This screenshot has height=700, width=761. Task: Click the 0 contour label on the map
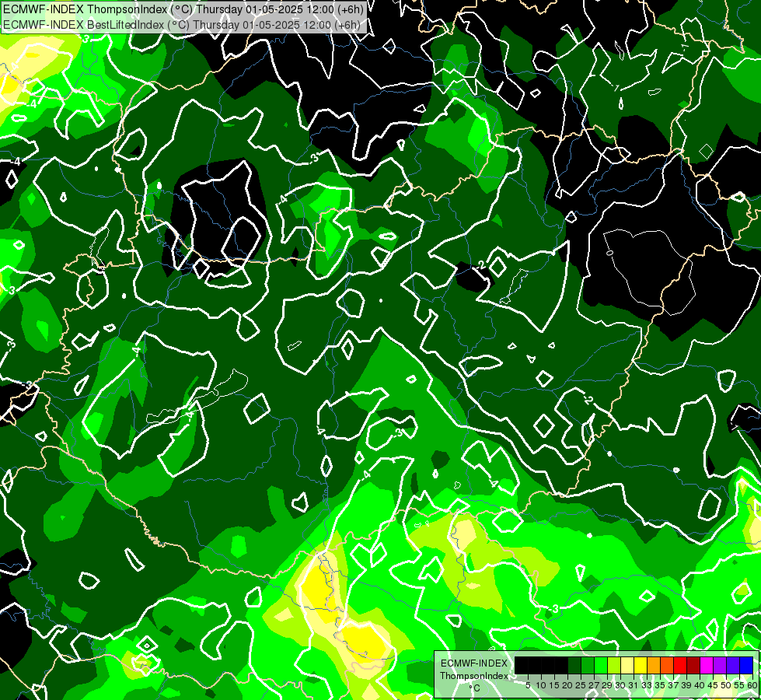[609, 252]
